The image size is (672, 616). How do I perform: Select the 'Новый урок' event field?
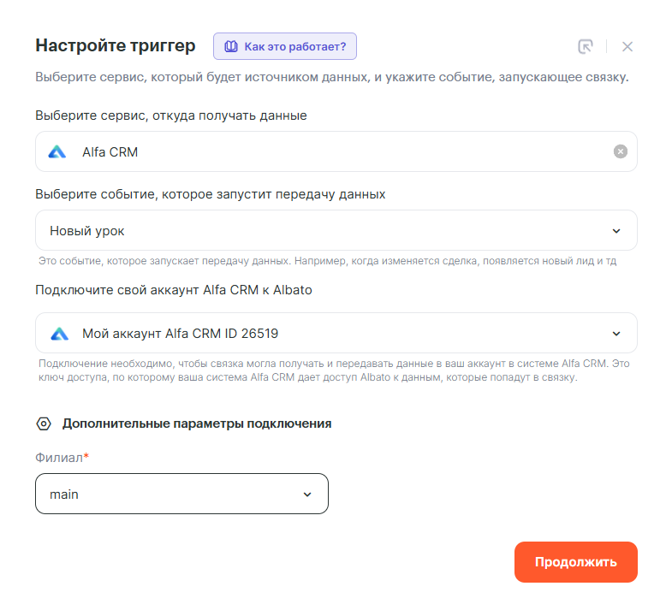click(x=325, y=231)
